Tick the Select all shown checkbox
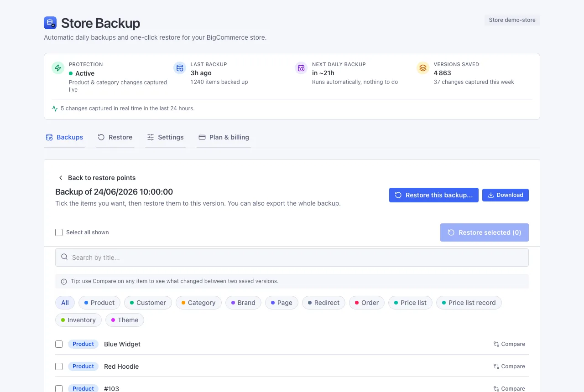The width and height of the screenshot is (584, 392). pos(59,232)
